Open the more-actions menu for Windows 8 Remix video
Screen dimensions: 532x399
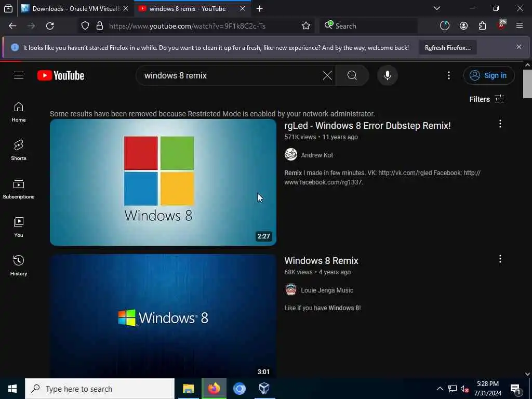click(500, 259)
